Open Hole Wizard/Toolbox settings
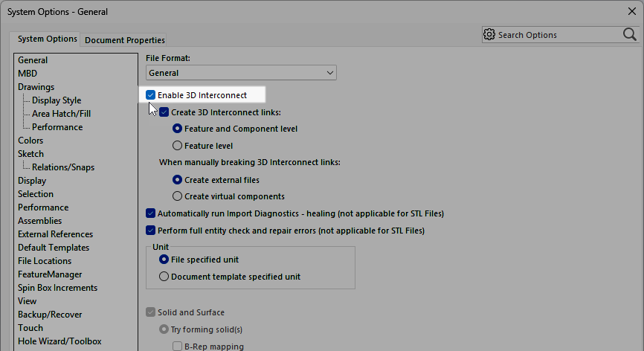Screen dimensions: 644x351 (59, 341)
